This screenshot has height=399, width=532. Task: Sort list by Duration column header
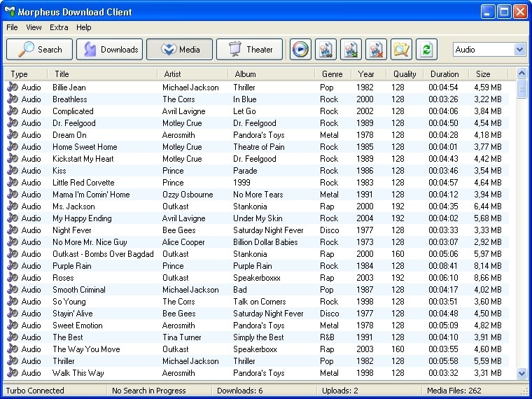point(446,74)
